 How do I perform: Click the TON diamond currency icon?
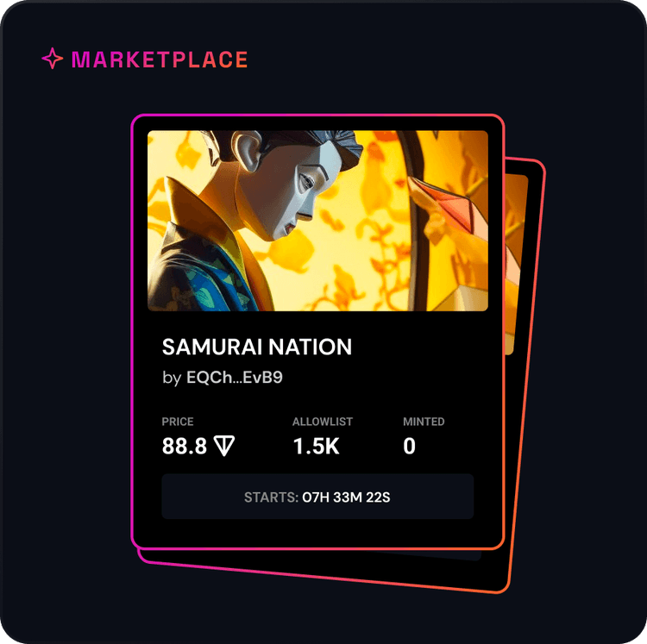coord(224,446)
